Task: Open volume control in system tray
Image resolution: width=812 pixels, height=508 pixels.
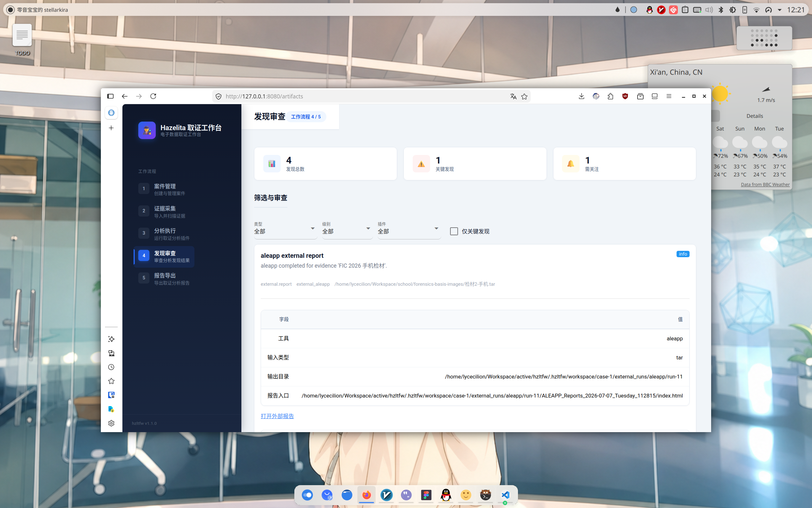Action: click(x=709, y=10)
